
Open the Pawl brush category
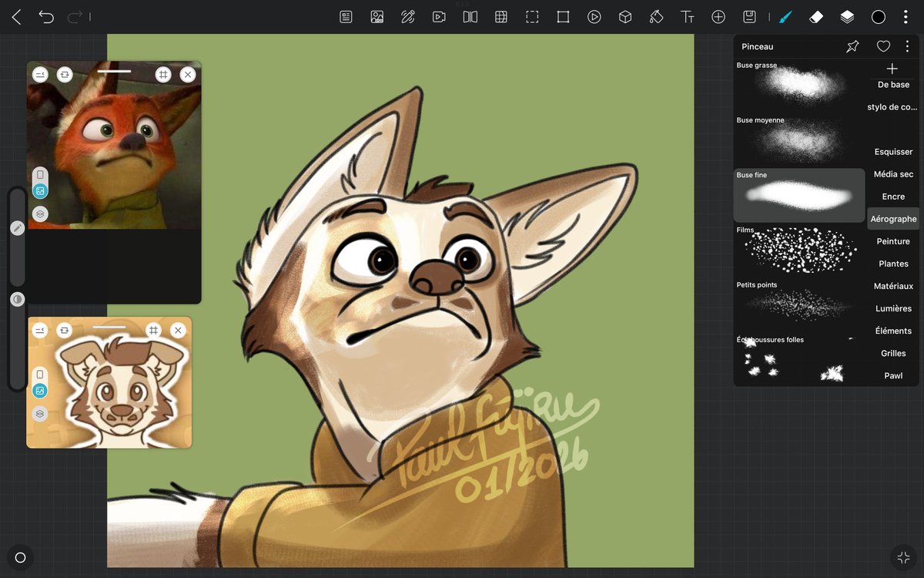(x=893, y=375)
